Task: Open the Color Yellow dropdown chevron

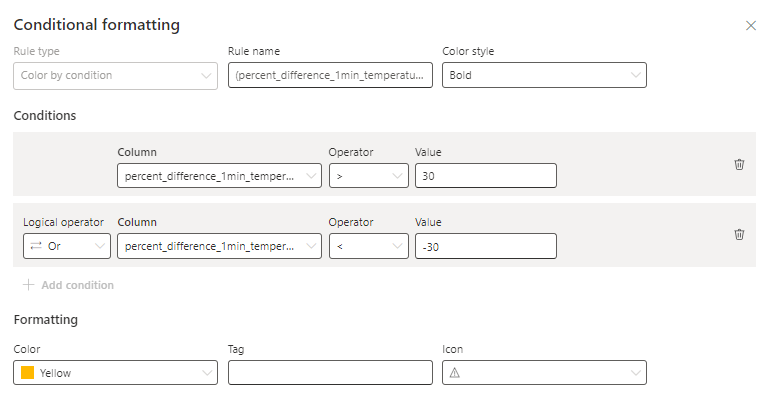Action: click(207, 373)
